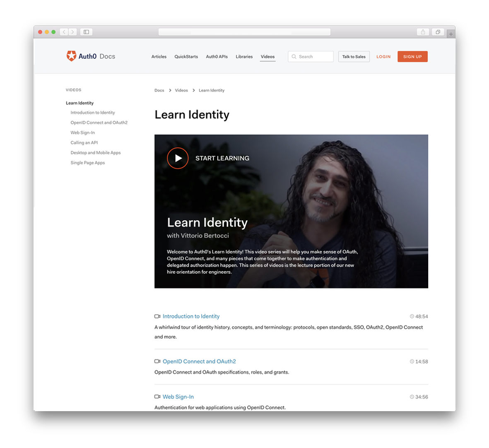Viewport: 489px width, 448px height.
Task: Click 'with Vittorio Bertocci' subtitle
Action: [198, 235]
